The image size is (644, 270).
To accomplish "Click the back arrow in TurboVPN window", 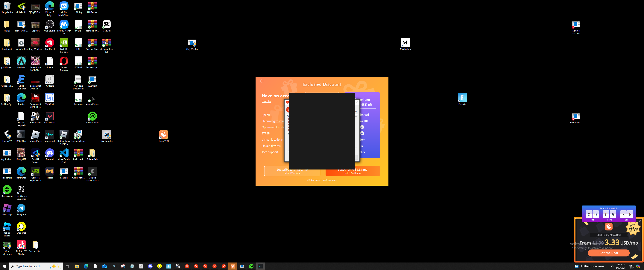I will (x=262, y=81).
